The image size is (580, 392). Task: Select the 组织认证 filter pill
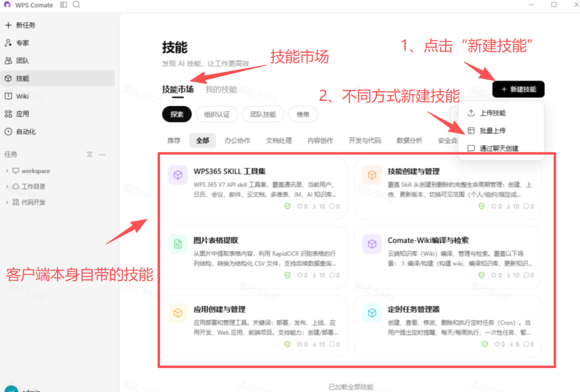click(217, 114)
